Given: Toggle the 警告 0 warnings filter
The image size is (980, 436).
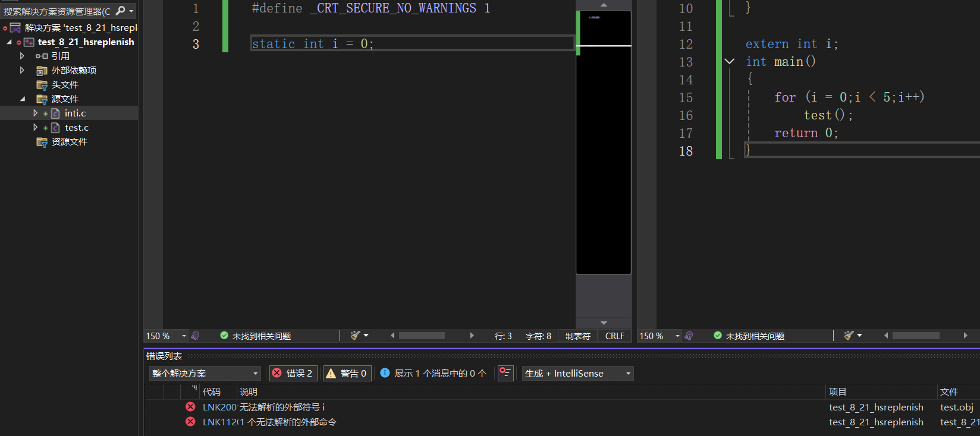Looking at the screenshot, I should click(x=348, y=373).
